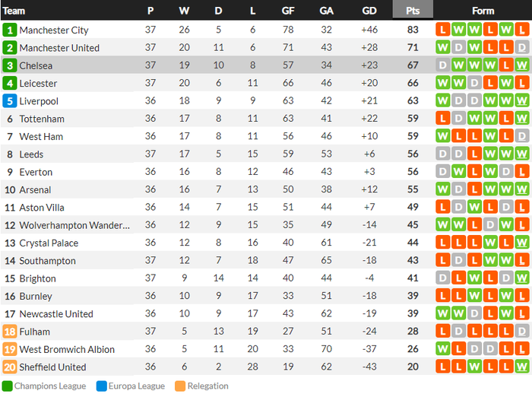Viewport: 532px width, 394px height.
Task: Click Brighton's latest underlined W form badge
Action: pyautogui.click(x=521, y=278)
